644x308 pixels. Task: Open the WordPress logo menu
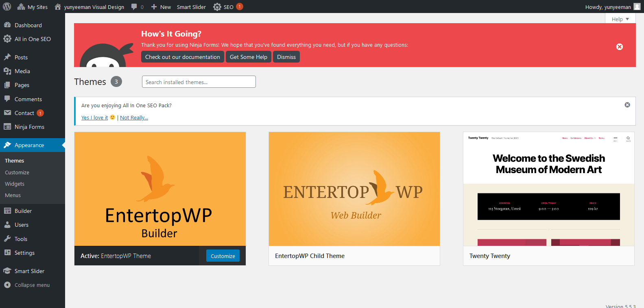click(7, 7)
